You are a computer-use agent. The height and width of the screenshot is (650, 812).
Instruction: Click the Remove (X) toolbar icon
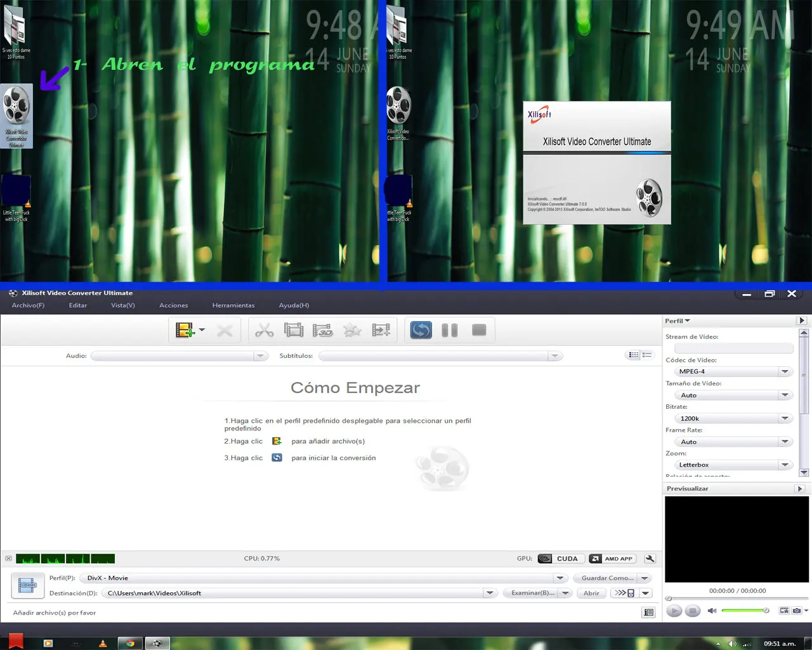225,330
